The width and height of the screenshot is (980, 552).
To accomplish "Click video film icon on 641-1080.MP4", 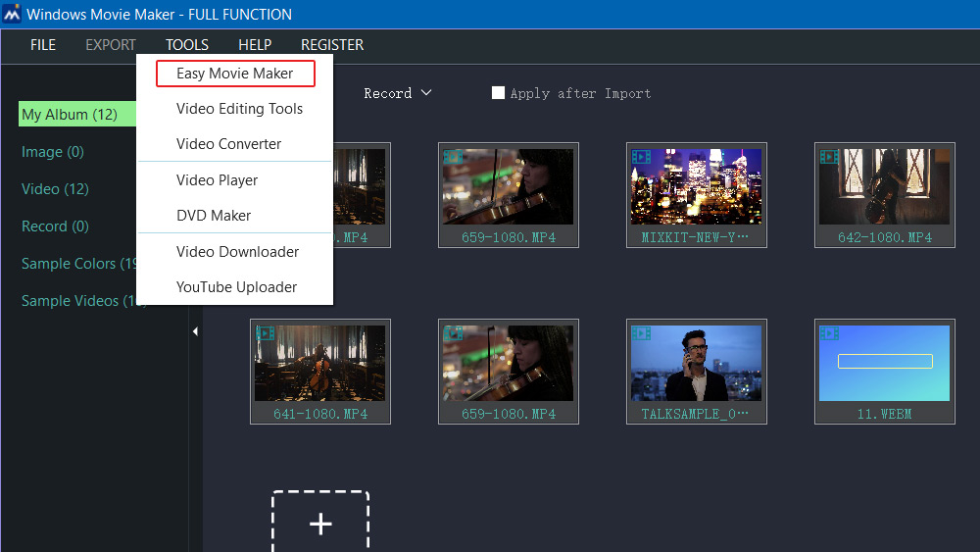I will point(265,333).
